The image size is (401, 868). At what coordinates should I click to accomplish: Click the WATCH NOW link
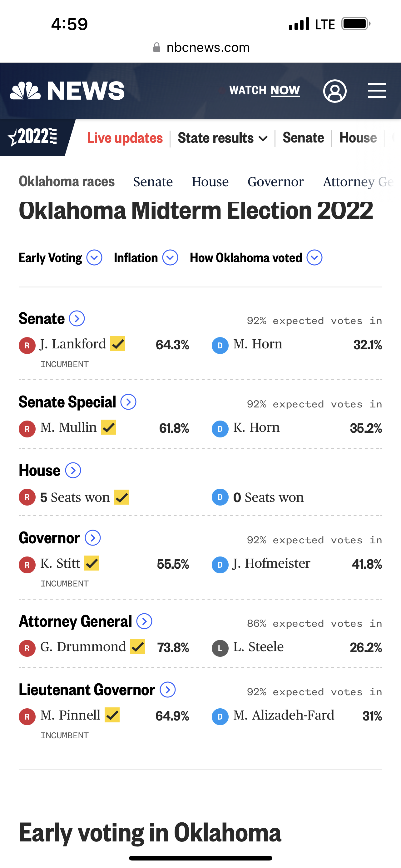coord(264,90)
